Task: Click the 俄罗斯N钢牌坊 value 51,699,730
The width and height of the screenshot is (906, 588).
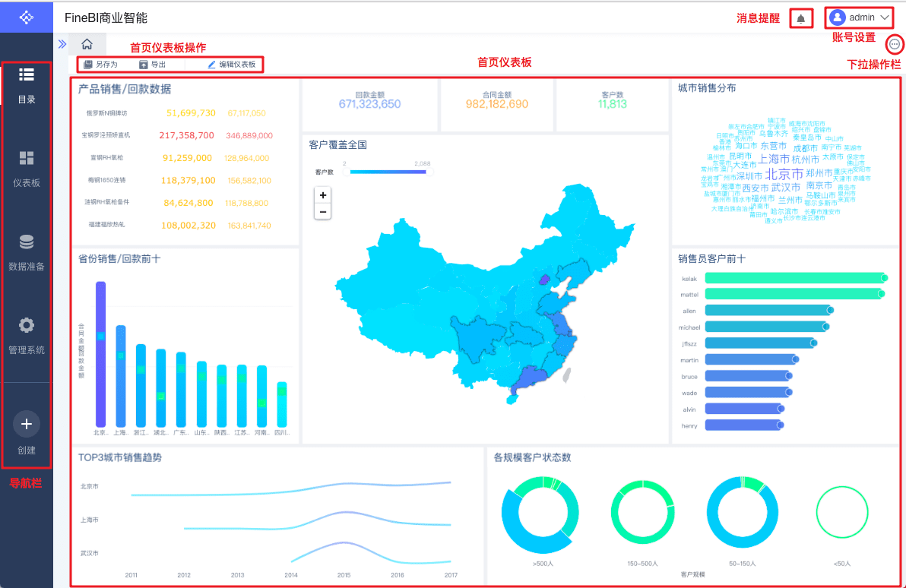Action: pos(191,112)
